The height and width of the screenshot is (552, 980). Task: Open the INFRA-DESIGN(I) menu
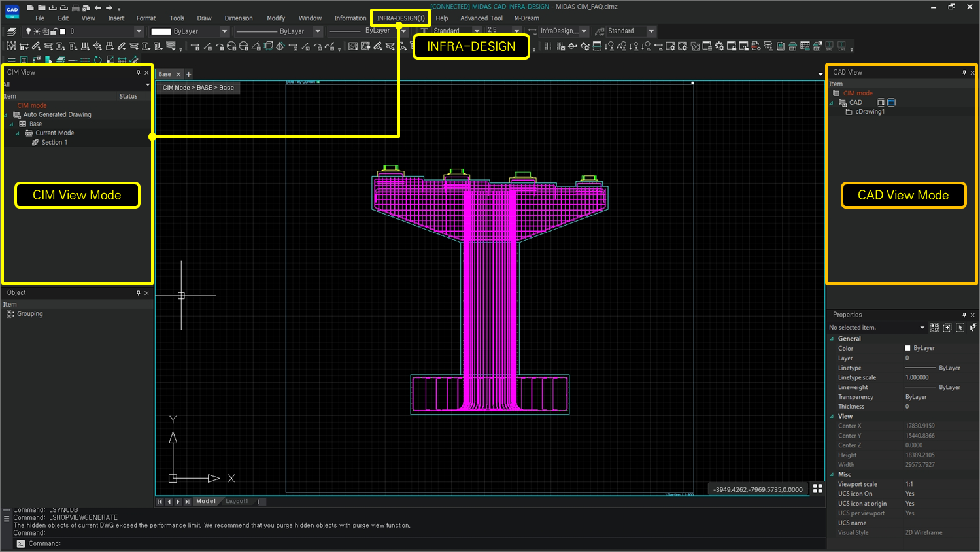[x=401, y=18]
